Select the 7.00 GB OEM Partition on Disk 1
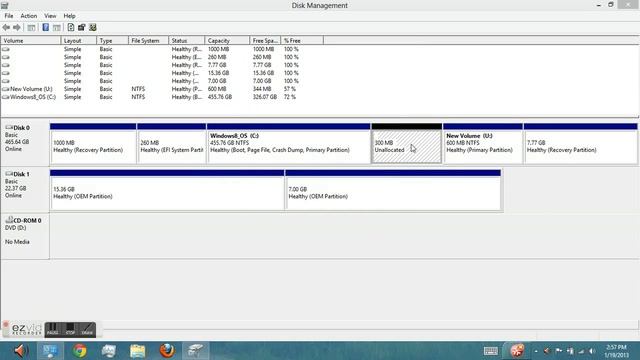 pyautogui.click(x=393, y=190)
